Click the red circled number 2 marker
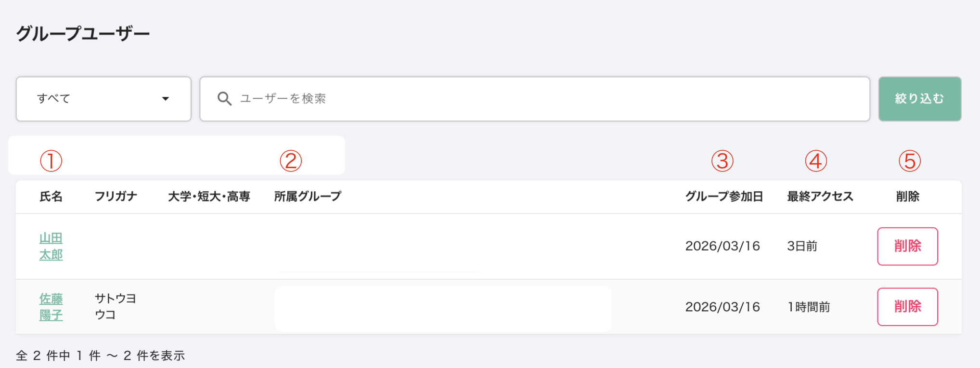Screen dimensions: 980x368 (x=291, y=161)
